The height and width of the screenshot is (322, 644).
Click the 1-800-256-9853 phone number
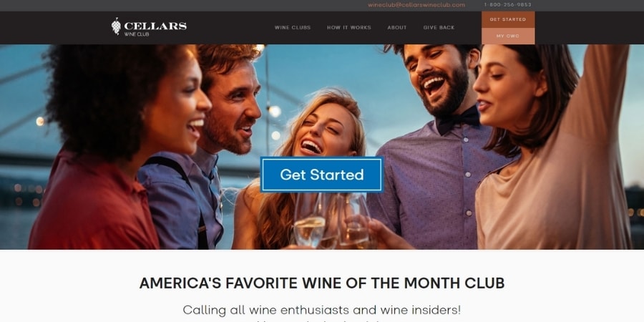pyautogui.click(x=507, y=5)
